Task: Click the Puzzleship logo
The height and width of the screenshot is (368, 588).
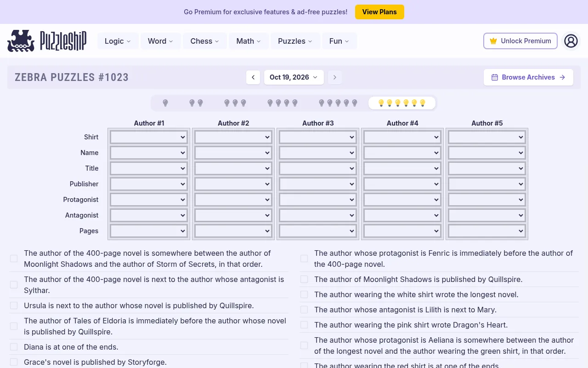Action: coord(47,41)
